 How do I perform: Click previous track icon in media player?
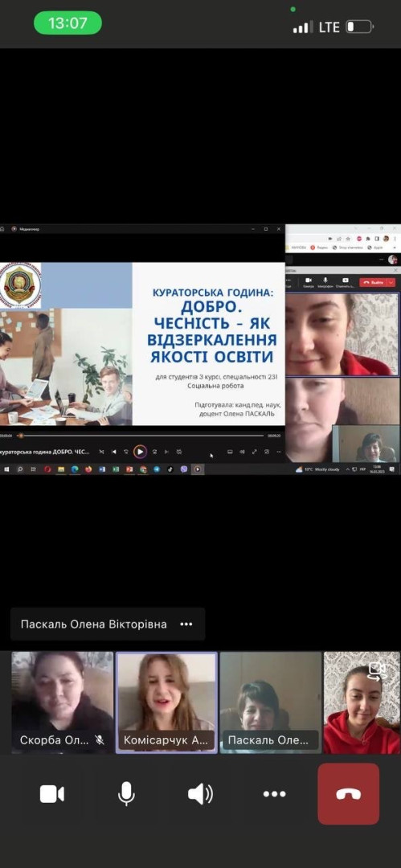point(113,452)
